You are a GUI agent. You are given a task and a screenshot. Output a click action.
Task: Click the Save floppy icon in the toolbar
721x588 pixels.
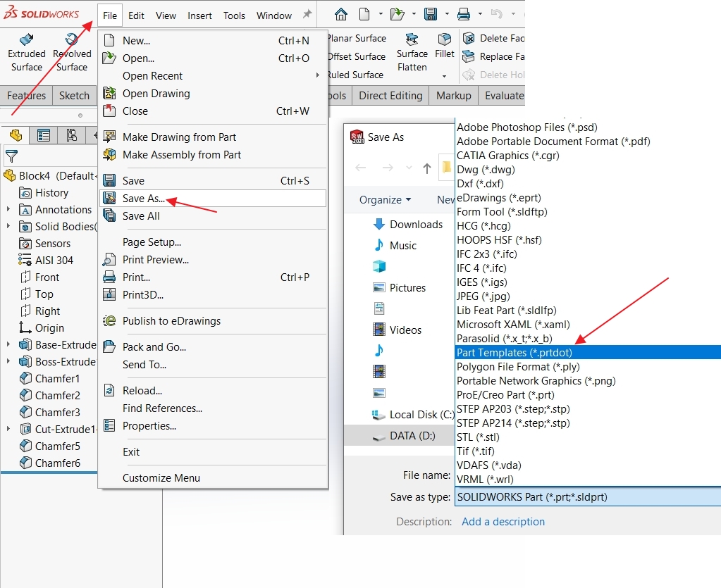tap(431, 15)
